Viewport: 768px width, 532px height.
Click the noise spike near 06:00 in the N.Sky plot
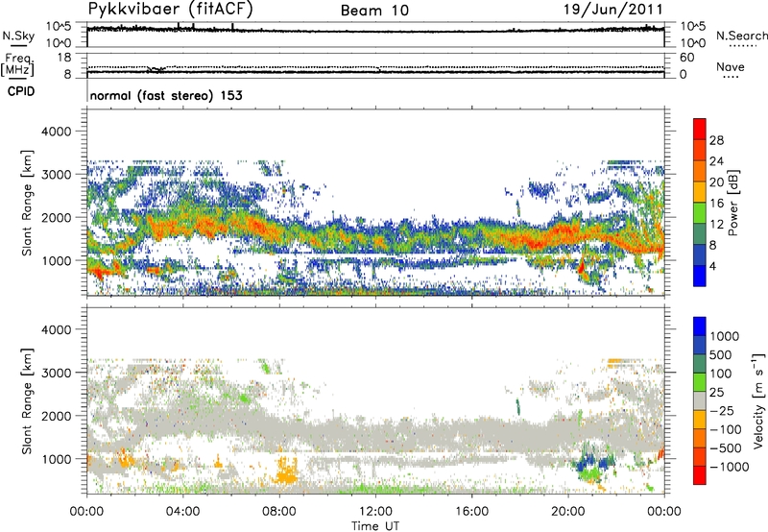(x=232, y=27)
